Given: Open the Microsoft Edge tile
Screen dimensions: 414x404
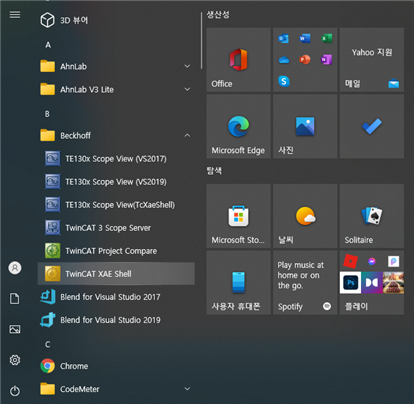Looking at the screenshot, I should (x=238, y=126).
